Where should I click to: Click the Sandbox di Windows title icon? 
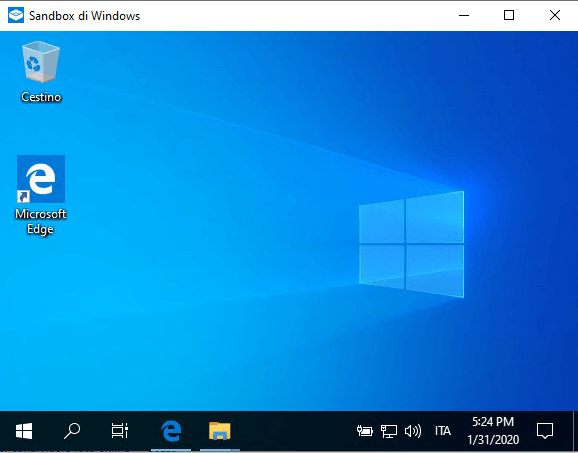point(16,15)
